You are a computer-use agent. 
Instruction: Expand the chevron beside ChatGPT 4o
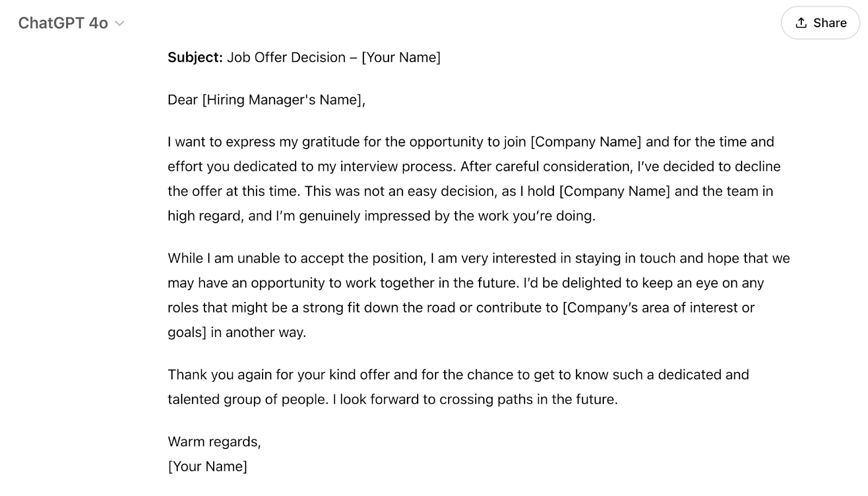point(120,24)
